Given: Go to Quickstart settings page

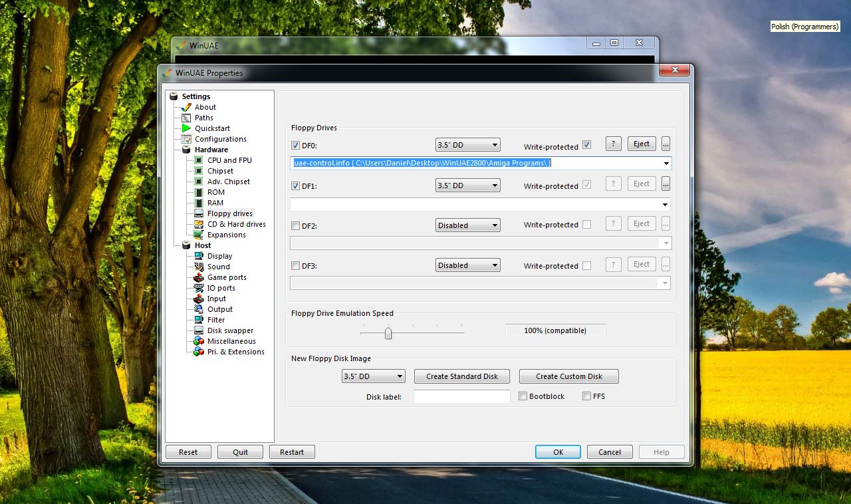Looking at the screenshot, I should pos(212,128).
